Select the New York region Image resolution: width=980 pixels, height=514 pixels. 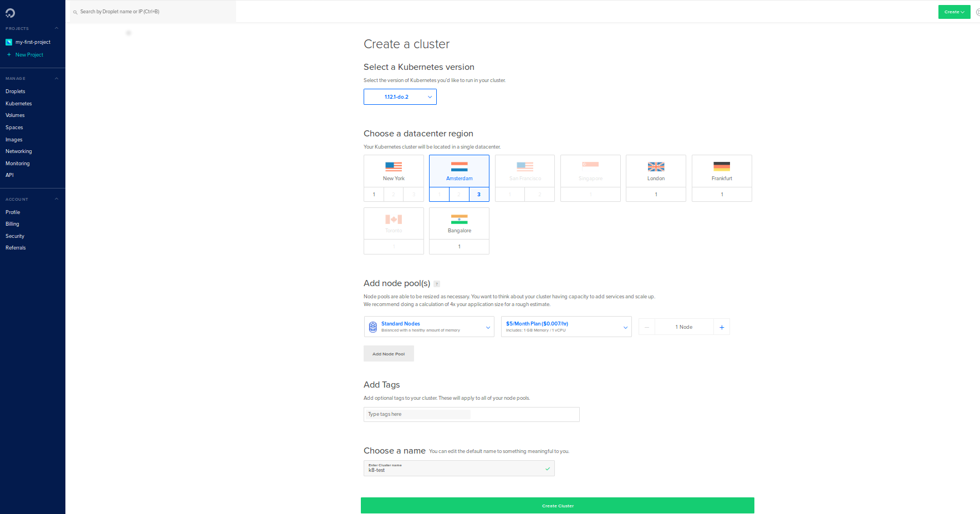pos(394,171)
